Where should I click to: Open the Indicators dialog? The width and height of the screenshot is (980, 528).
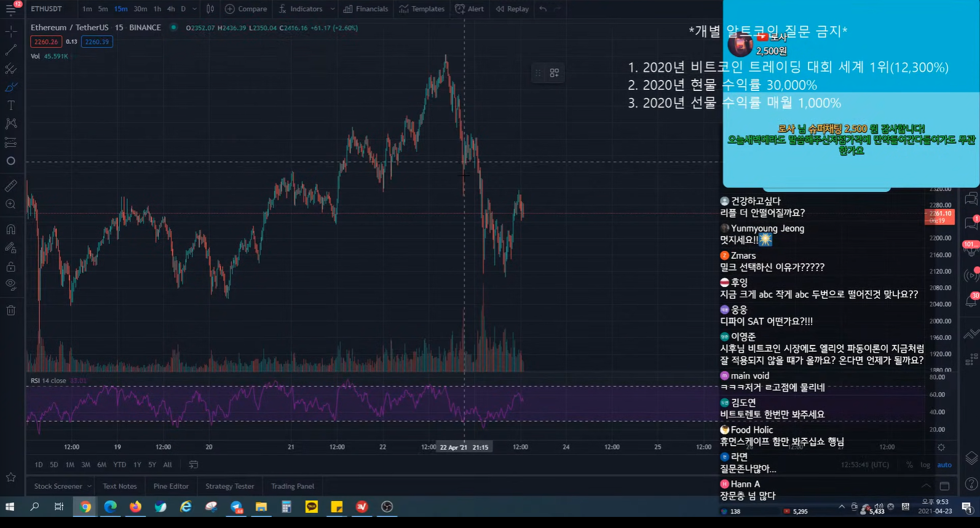(x=301, y=9)
